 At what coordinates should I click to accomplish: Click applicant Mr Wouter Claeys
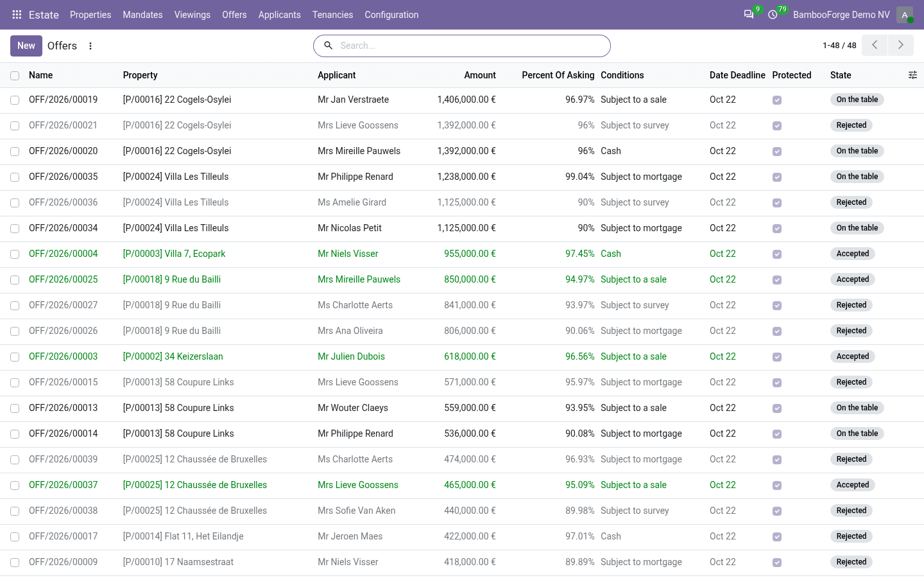(x=353, y=408)
